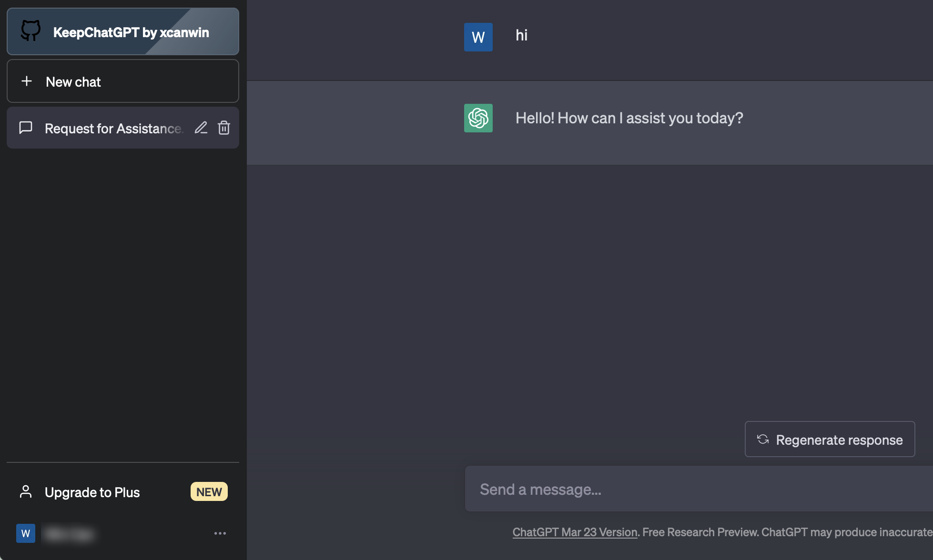
Task: Delete conversation with trash icon
Action: click(x=224, y=128)
